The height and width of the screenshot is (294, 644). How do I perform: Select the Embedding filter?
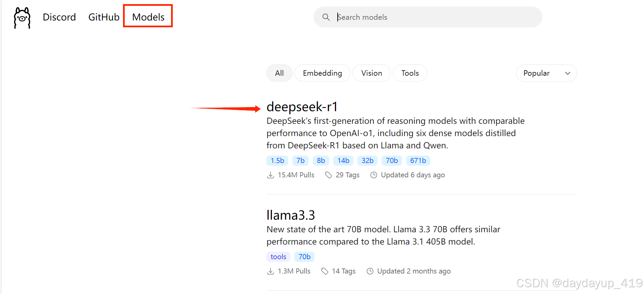pos(322,73)
